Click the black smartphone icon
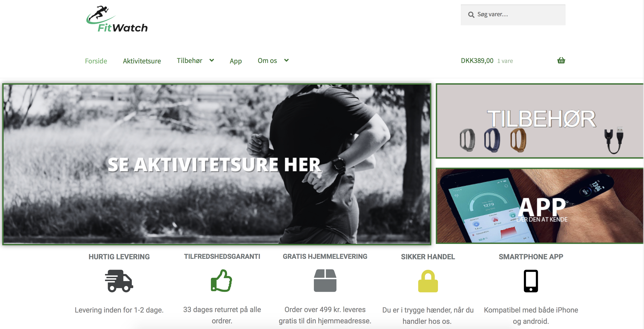Image resolution: width=644 pixels, height=329 pixels. coord(531,281)
